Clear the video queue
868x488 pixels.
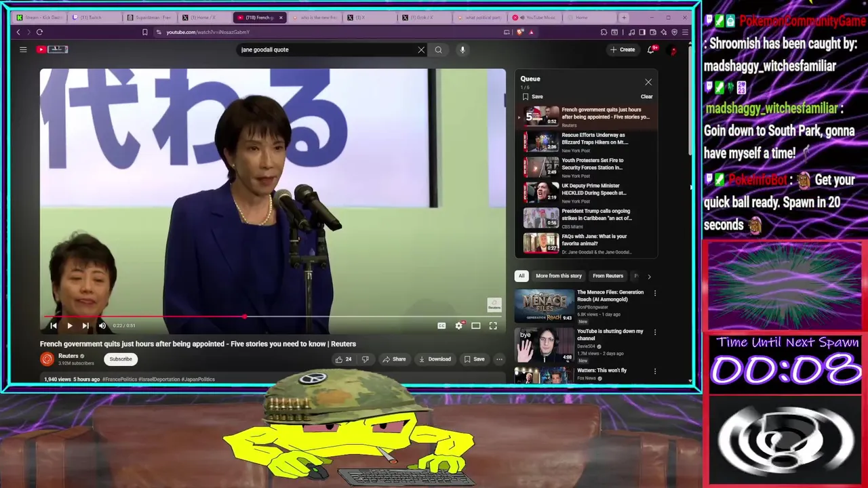tap(646, 96)
